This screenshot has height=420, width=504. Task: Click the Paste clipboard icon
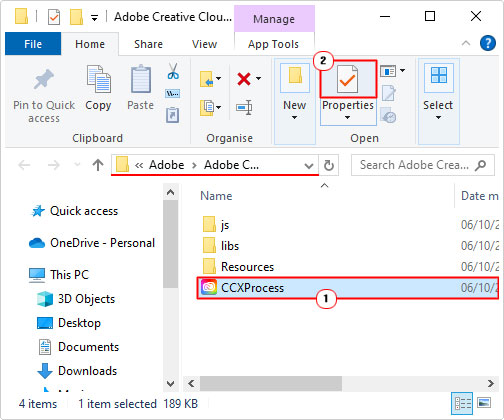tap(141, 79)
